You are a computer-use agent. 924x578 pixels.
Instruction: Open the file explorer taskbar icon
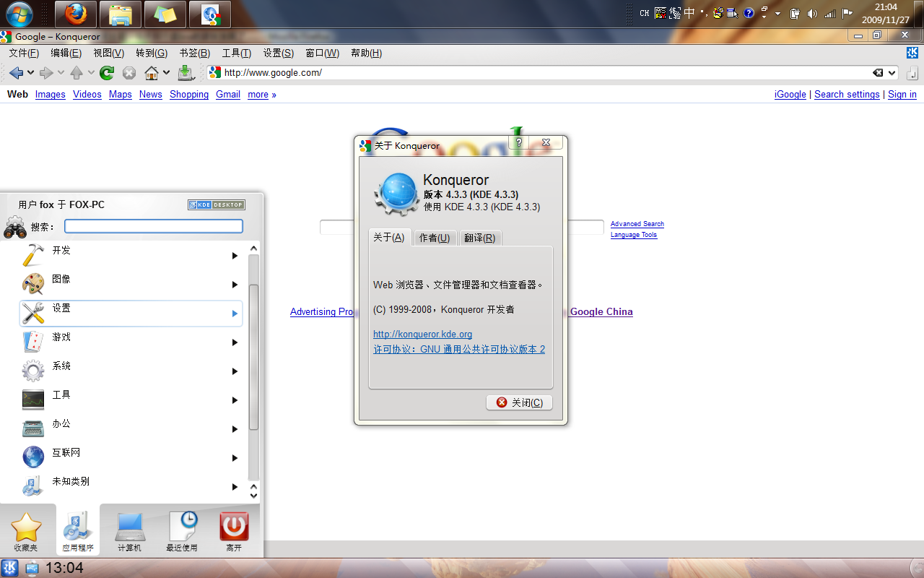tap(121, 14)
